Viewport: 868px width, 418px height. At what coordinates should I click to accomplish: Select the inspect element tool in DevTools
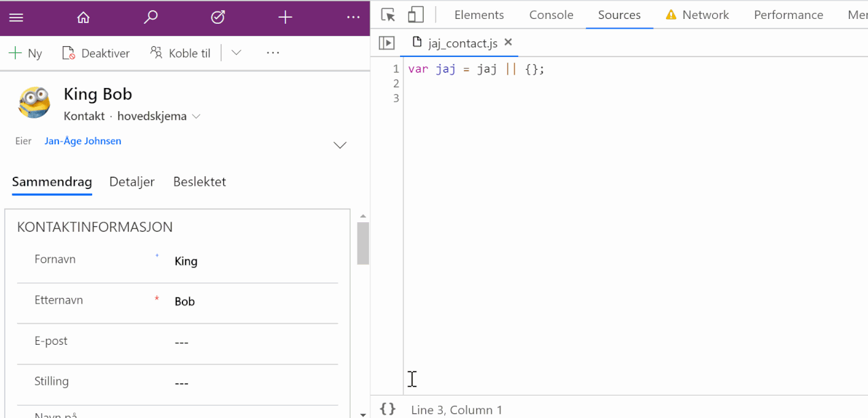coord(387,14)
